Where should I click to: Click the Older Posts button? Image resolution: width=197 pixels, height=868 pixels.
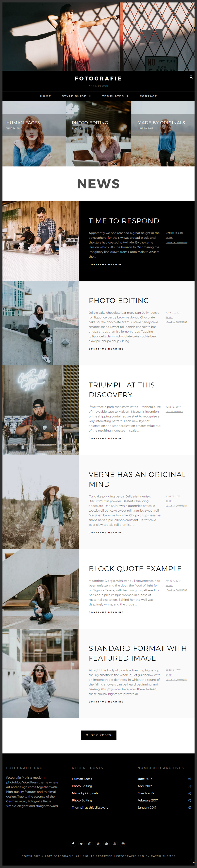click(x=99, y=735)
